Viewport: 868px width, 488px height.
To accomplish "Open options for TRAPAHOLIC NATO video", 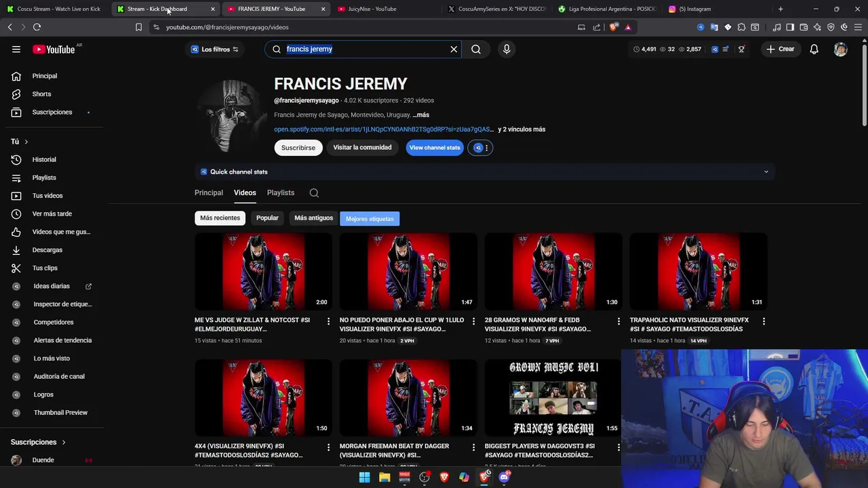I will pyautogui.click(x=764, y=321).
